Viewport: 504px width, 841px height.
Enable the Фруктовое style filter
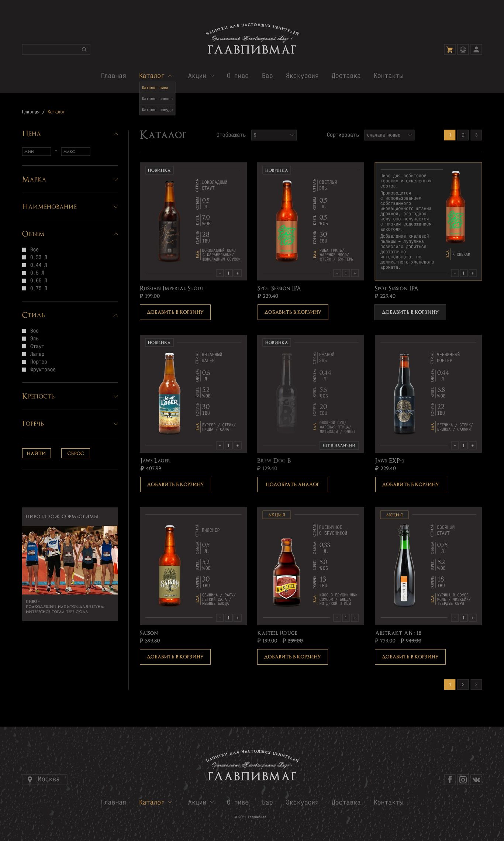[24, 369]
